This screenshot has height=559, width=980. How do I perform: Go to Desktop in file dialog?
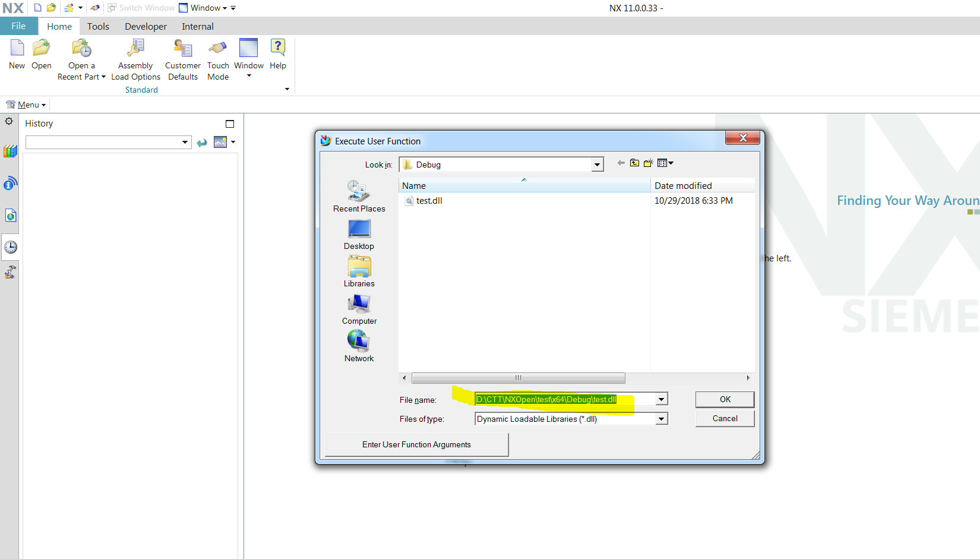[x=359, y=235]
